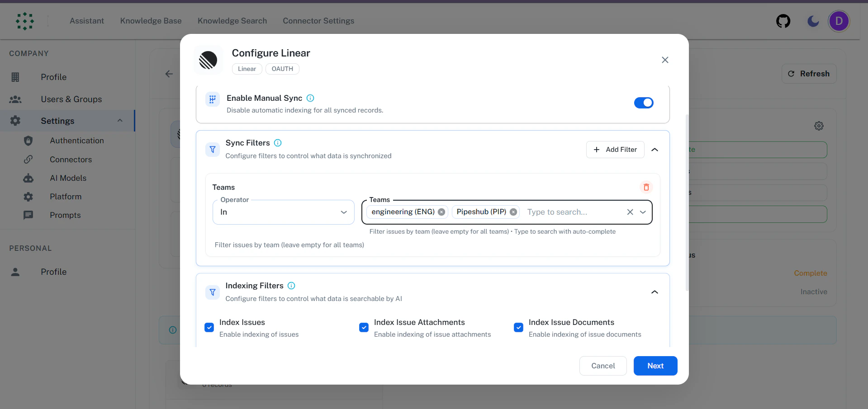
Task: Click the Next button
Action: (655, 366)
